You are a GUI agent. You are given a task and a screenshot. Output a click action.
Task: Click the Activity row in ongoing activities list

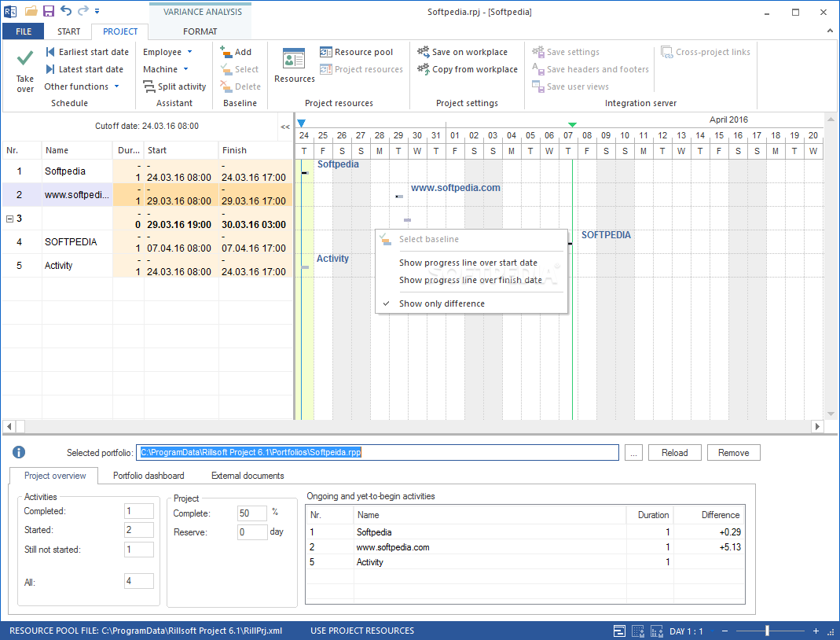pyautogui.click(x=524, y=562)
